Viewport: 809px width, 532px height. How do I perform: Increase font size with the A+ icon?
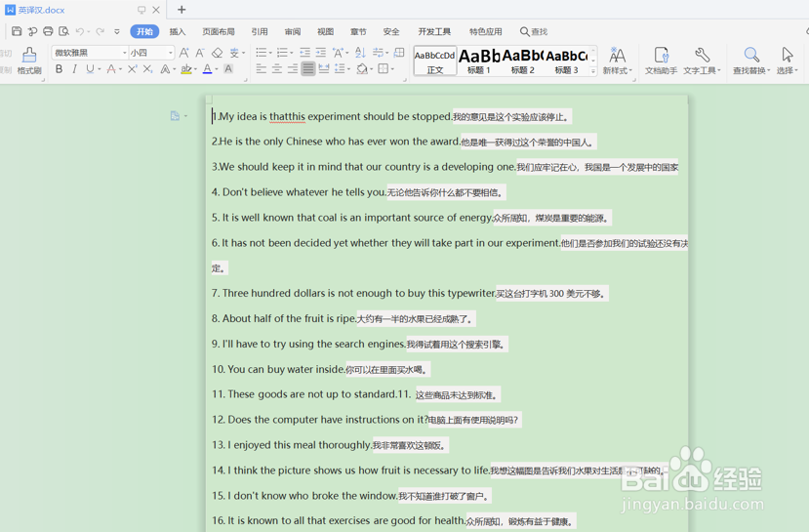point(184,53)
